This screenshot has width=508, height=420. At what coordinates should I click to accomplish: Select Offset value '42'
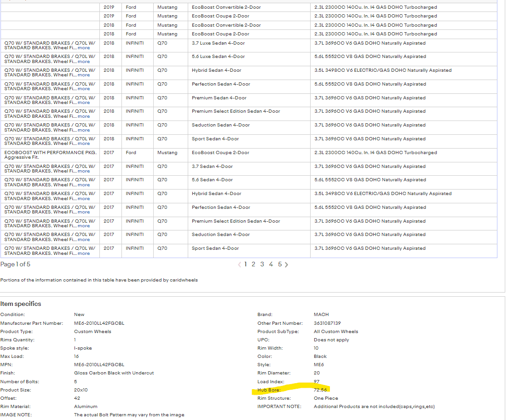click(x=77, y=398)
